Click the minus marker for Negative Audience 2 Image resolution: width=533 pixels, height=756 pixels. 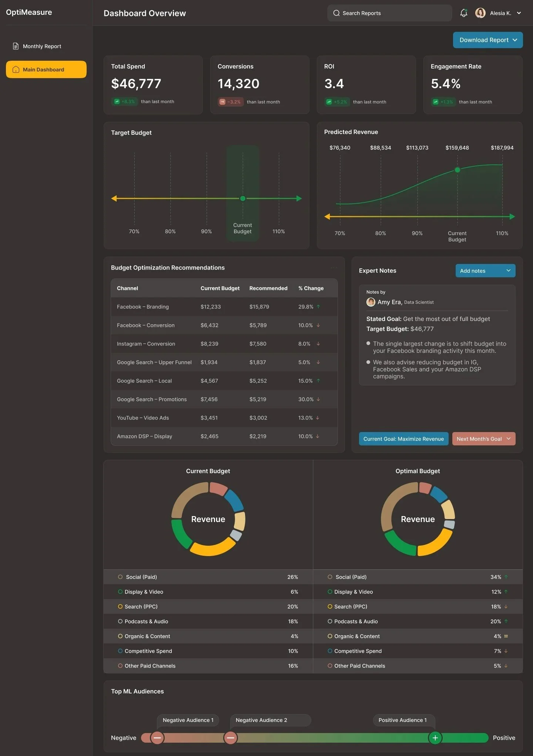(x=230, y=738)
